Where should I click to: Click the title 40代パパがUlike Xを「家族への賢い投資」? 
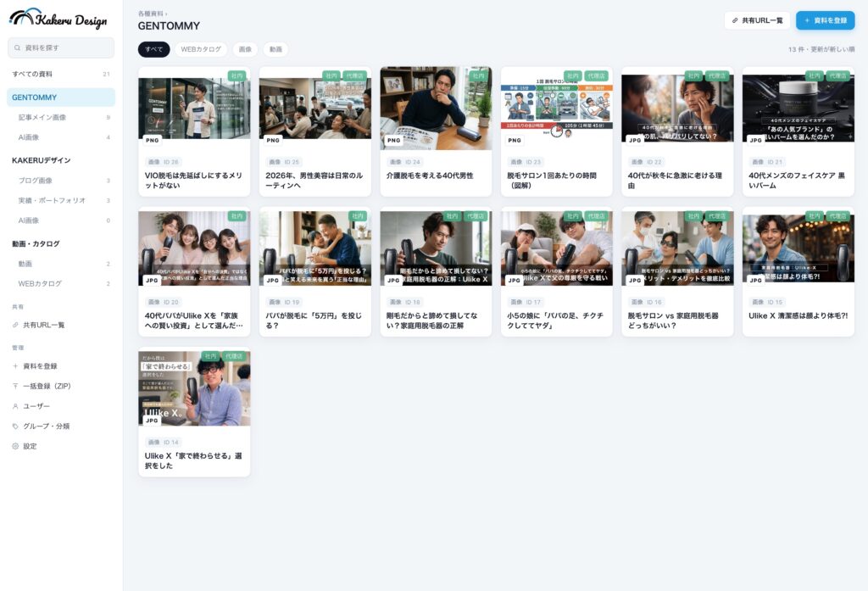click(194, 321)
